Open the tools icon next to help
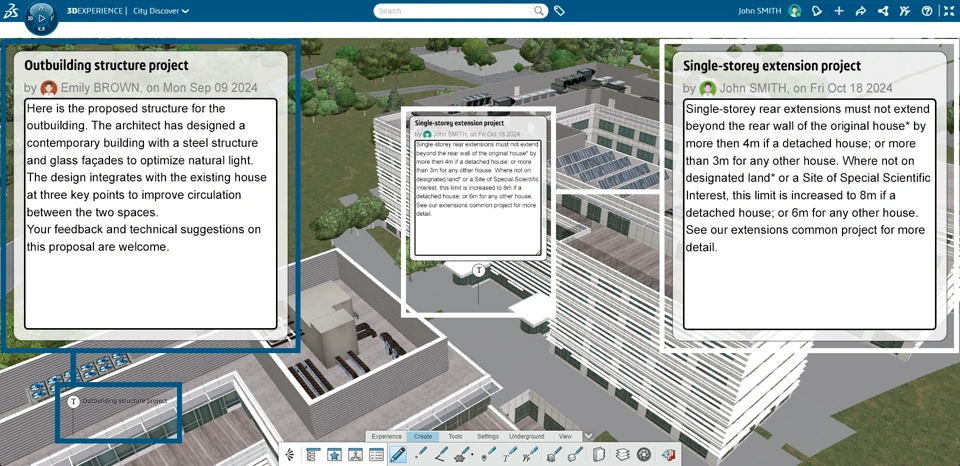Image resolution: width=960 pixels, height=466 pixels. click(x=905, y=11)
